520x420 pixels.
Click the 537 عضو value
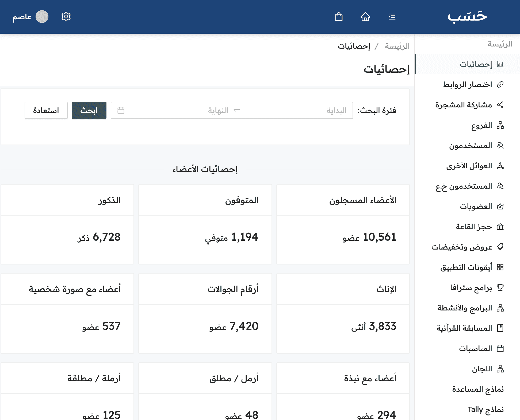click(101, 326)
